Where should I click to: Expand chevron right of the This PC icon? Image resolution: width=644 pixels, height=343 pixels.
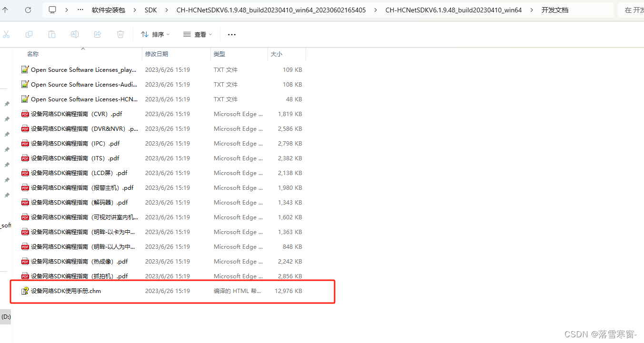66,10
